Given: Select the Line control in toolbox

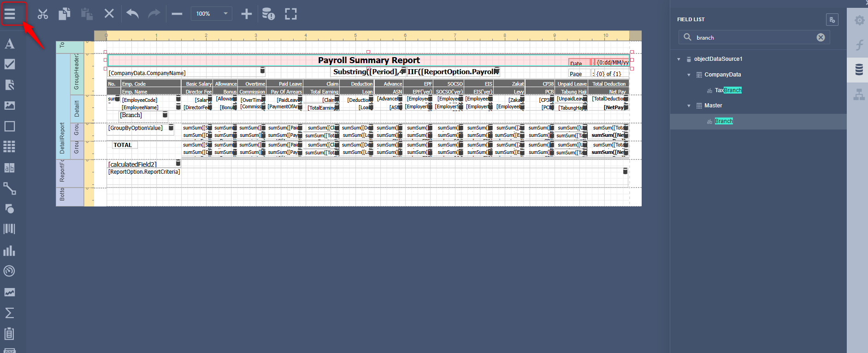Looking at the screenshot, I should (9, 188).
